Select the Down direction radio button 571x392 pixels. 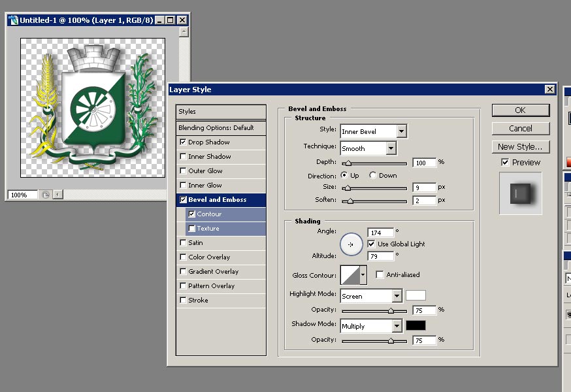[x=373, y=176]
